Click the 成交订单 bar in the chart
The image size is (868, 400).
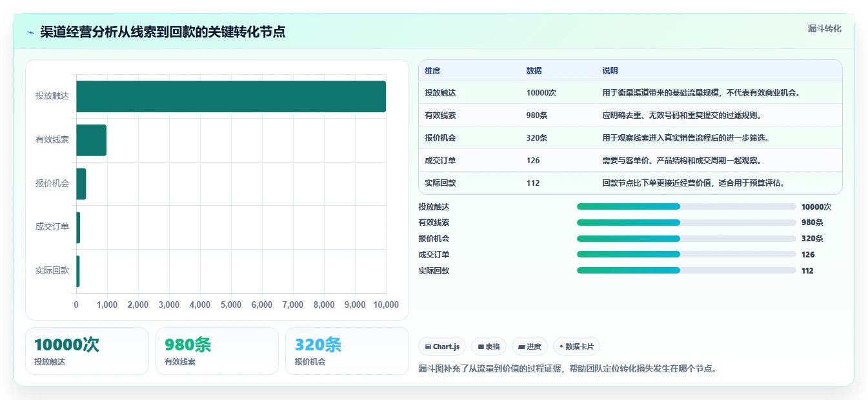(x=79, y=227)
